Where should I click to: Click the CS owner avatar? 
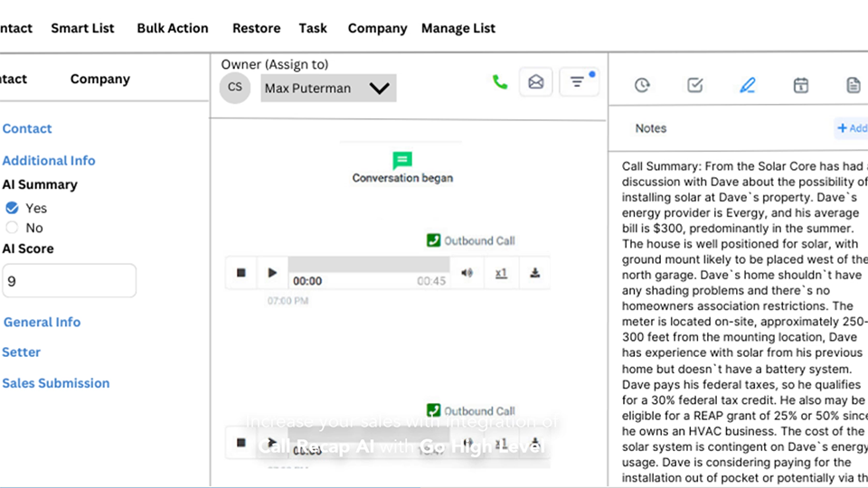tap(235, 88)
